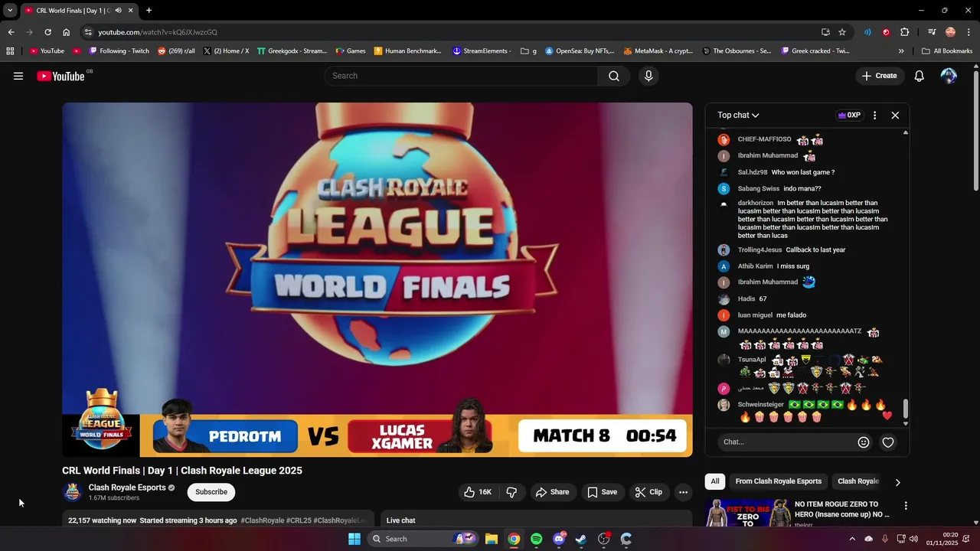Screen dimensions: 980x551
Task: Open taskbar volume control
Action: (913, 539)
